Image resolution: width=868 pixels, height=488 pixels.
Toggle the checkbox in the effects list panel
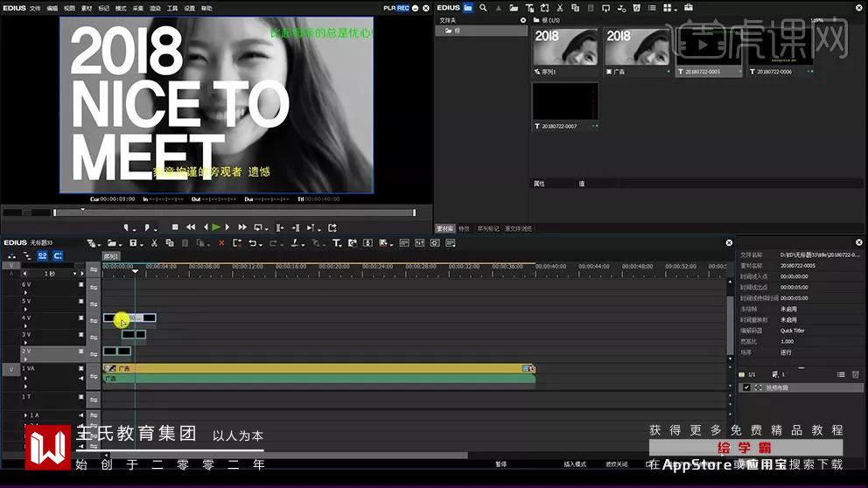746,387
